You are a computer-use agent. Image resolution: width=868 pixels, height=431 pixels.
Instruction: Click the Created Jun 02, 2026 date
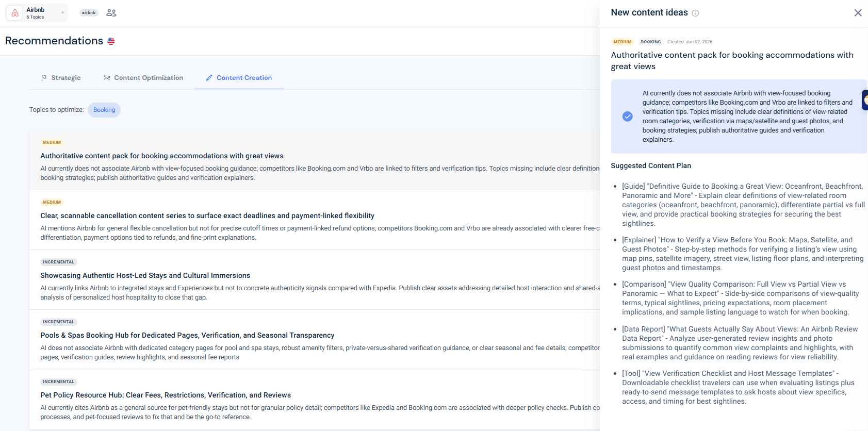click(x=690, y=42)
